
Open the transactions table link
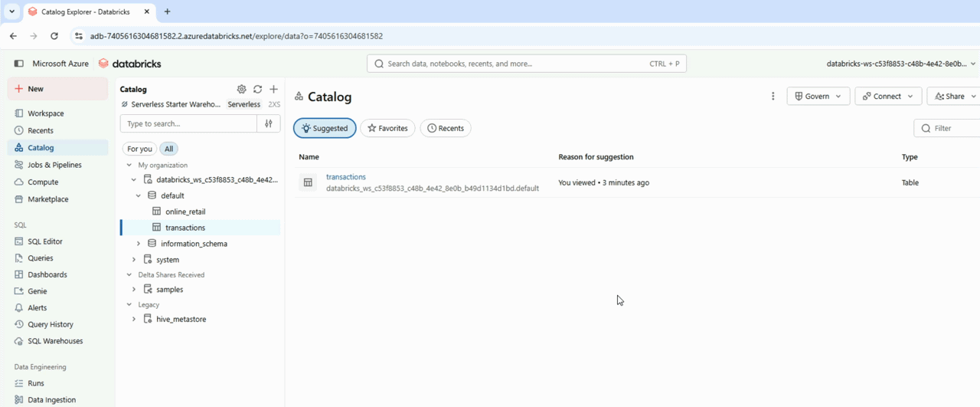click(346, 177)
